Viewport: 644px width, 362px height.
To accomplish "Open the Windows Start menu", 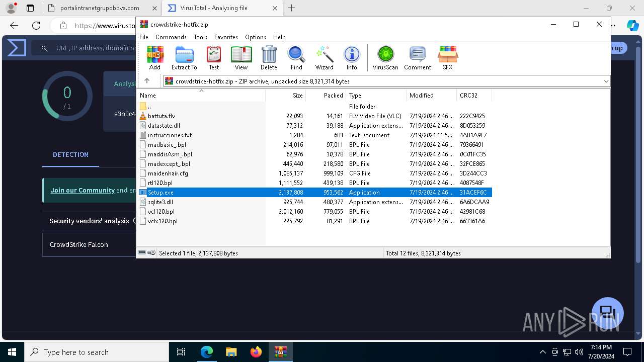I will pos(12,352).
